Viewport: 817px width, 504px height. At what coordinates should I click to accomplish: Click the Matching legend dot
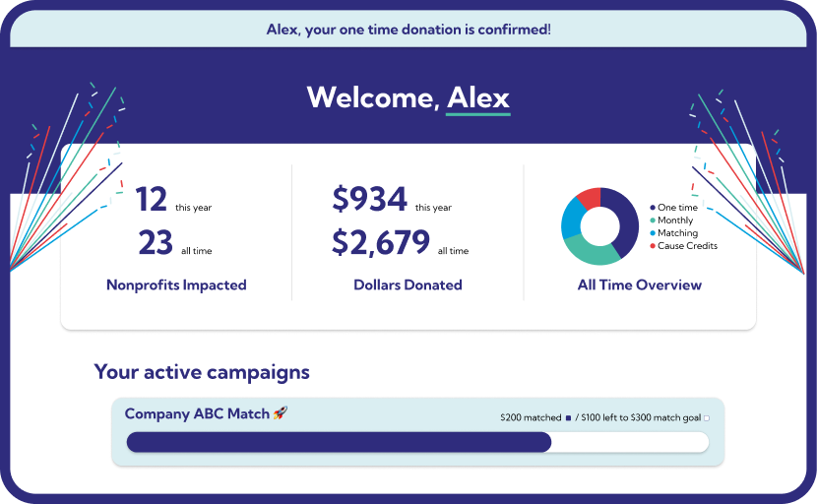point(652,233)
